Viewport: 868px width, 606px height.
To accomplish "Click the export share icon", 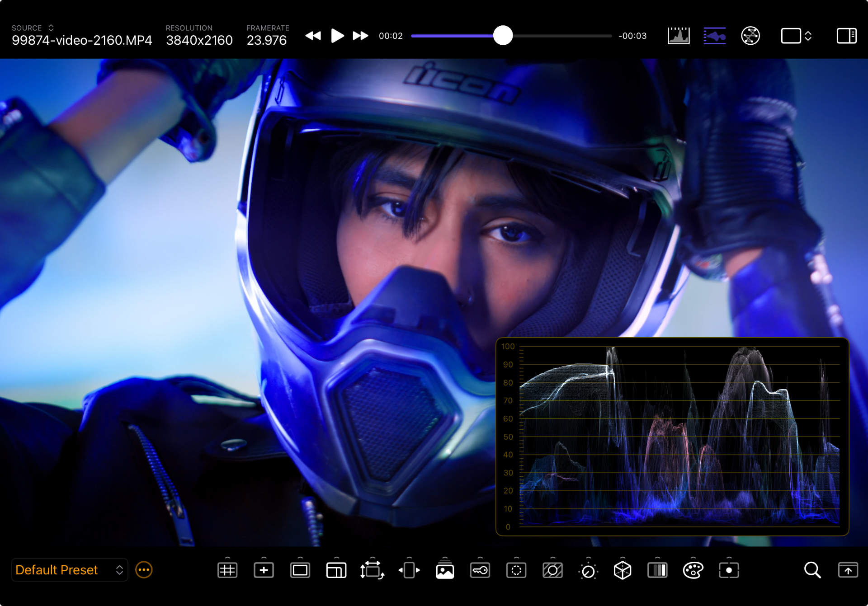I will tap(848, 570).
